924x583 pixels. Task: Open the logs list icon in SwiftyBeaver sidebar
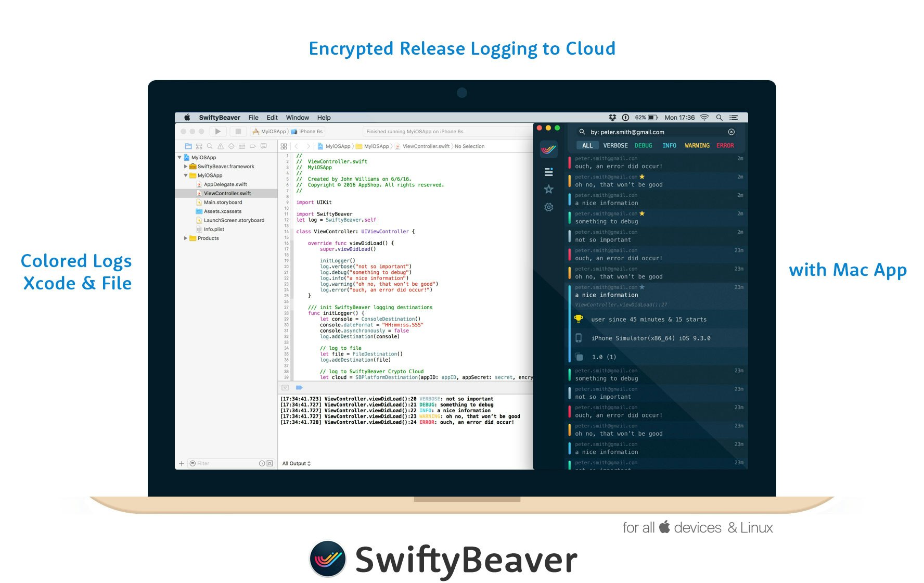[548, 172]
